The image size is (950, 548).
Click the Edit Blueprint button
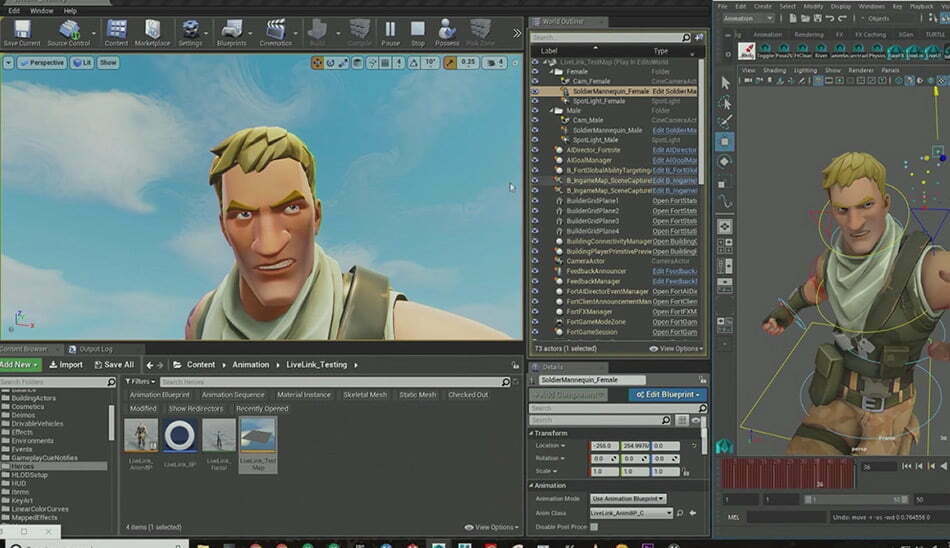tap(668, 395)
